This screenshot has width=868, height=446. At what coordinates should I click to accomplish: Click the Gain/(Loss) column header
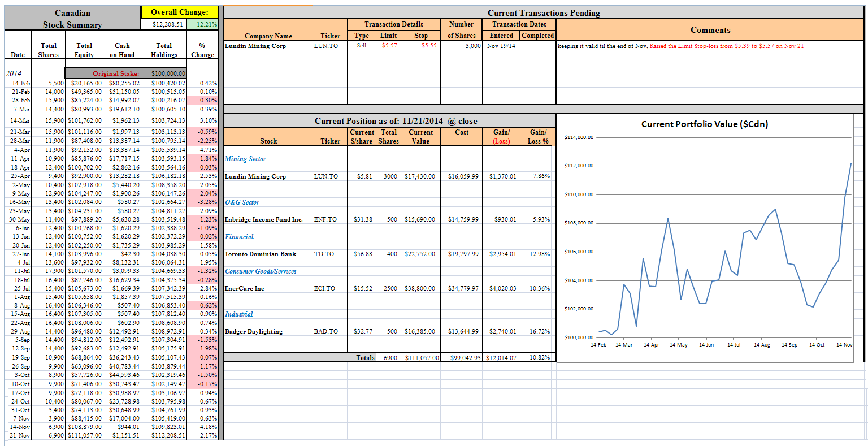pyautogui.click(x=501, y=136)
